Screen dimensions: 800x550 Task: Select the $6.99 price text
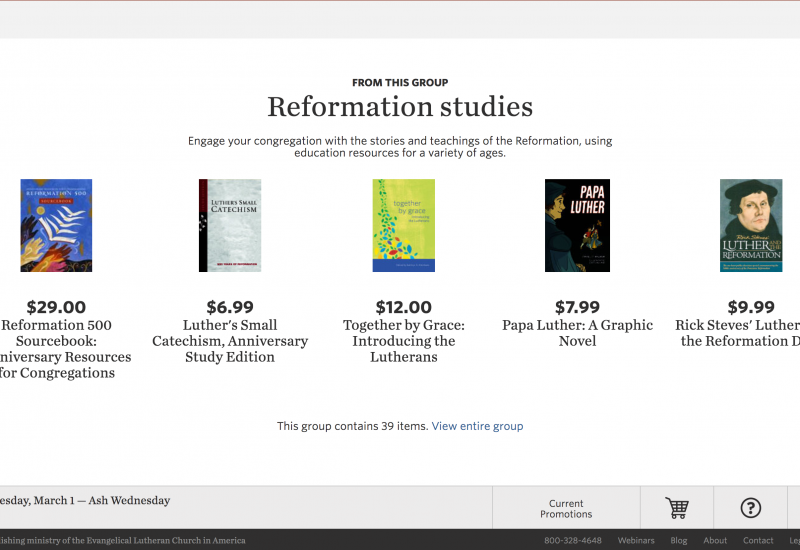pos(230,307)
